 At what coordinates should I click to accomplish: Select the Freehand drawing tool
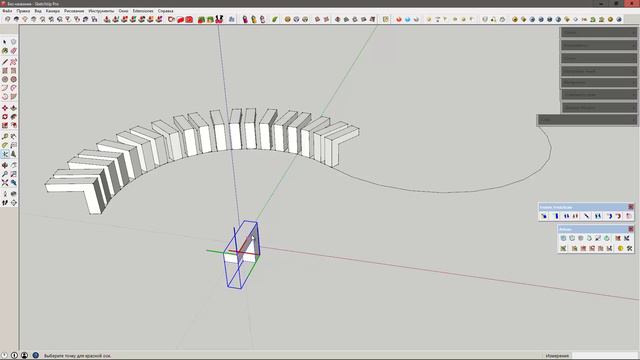click(x=13, y=62)
